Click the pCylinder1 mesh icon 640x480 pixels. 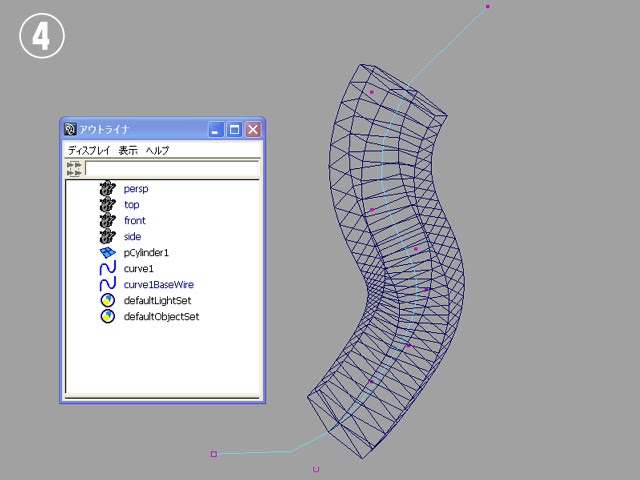108,253
